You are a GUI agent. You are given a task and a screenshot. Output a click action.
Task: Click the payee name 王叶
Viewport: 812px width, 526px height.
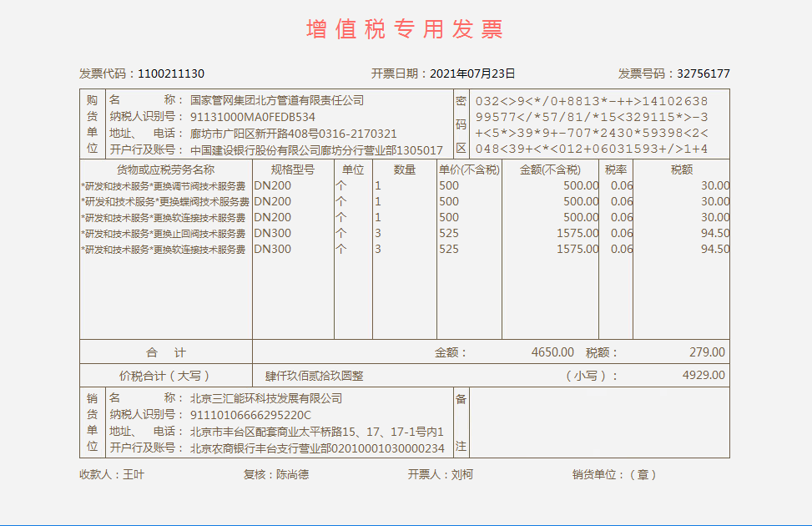(134, 475)
